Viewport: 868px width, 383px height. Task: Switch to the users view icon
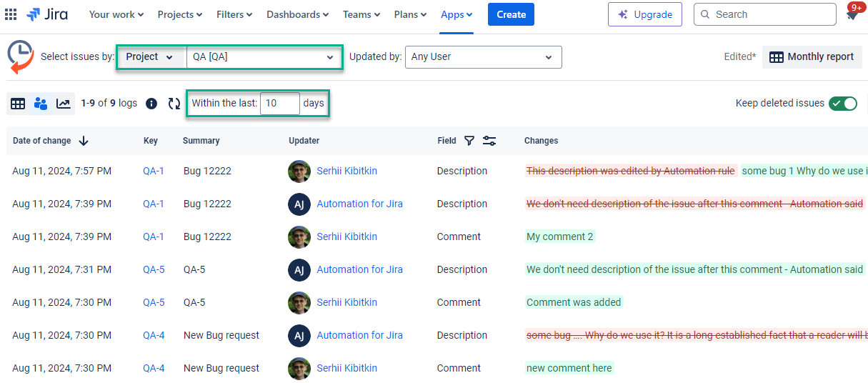(x=41, y=104)
